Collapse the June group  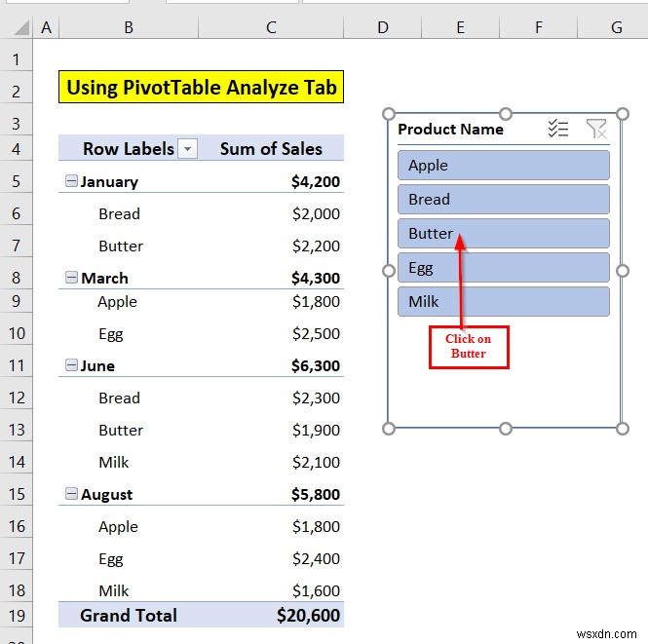tap(71, 364)
